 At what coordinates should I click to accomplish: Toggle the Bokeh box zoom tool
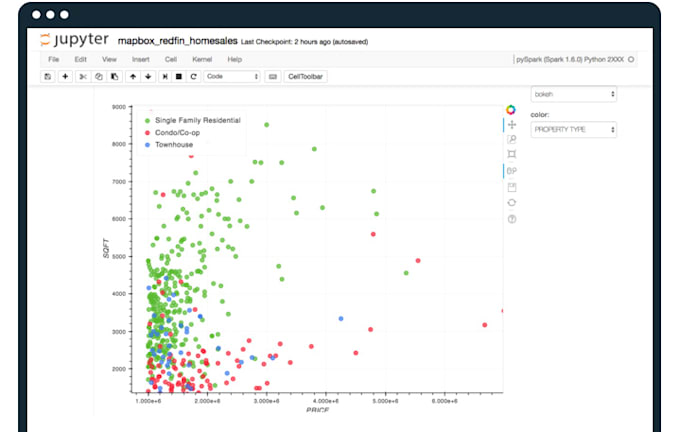point(511,155)
